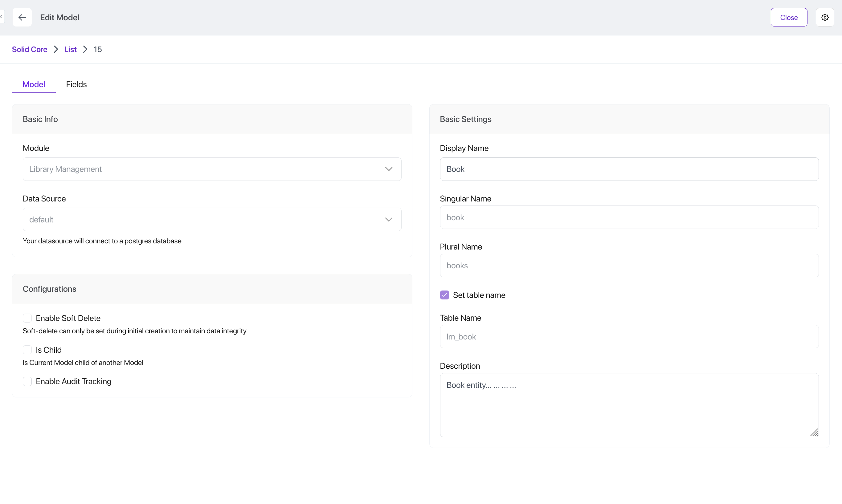Click the sidebar collapse chevron at far left
This screenshot has width=842, height=504.
1,16
